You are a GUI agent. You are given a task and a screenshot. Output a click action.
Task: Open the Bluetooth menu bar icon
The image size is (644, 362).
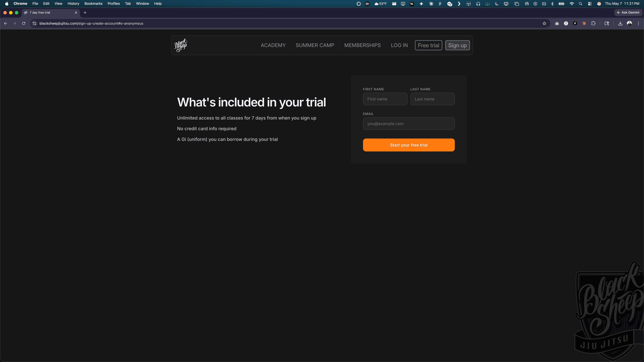point(552,4)
